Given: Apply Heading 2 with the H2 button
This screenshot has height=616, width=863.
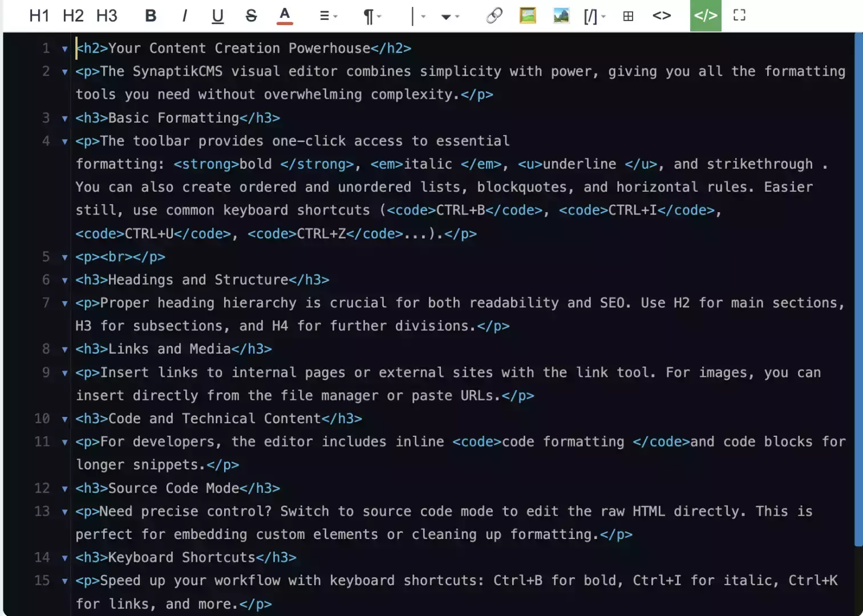Looking at the screenshot, I should pos(73,15).
